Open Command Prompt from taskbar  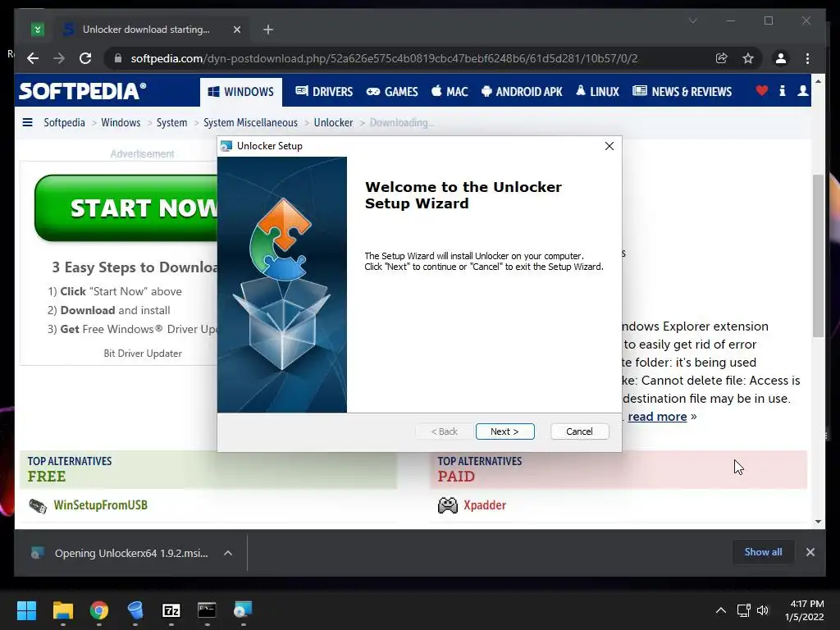coord(207,610)
